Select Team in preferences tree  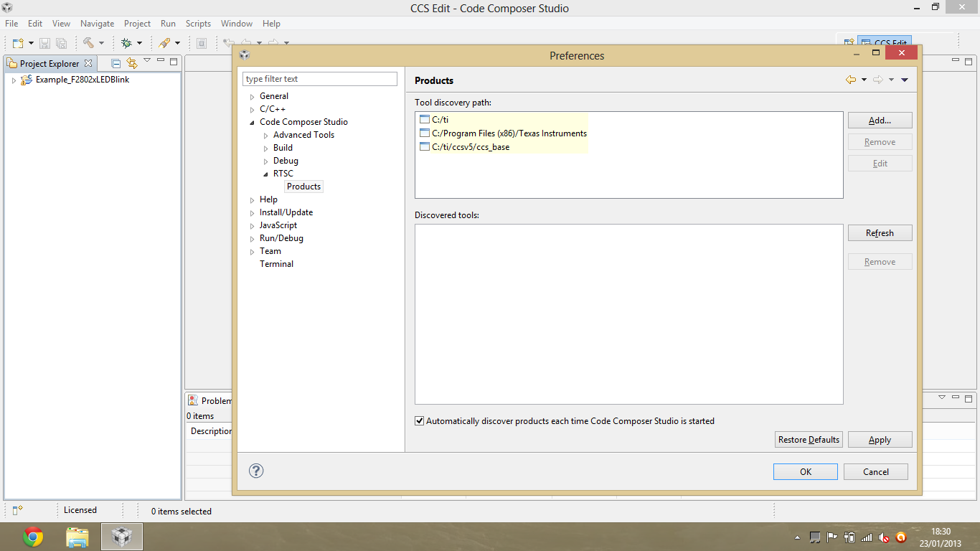pos(270,251)
